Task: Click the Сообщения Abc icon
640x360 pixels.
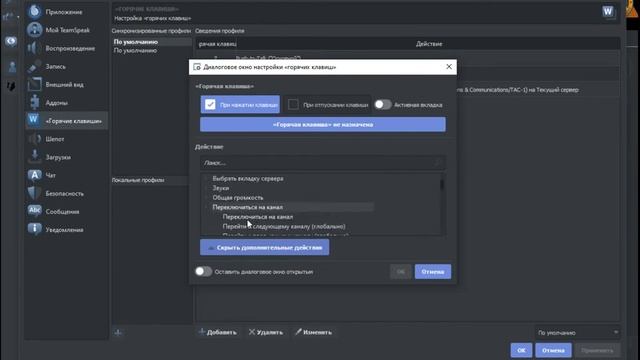Action: (x=35, y=211)
